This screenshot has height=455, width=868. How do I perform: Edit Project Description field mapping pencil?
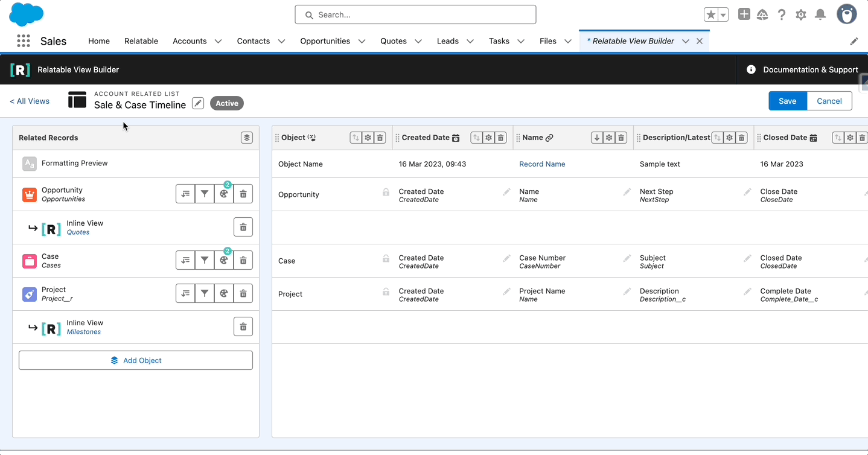click(748, 291)
